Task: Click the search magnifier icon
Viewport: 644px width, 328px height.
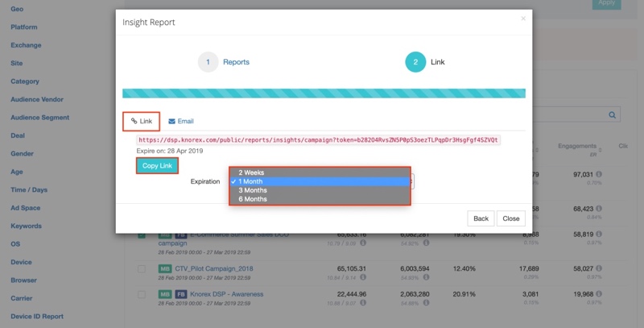Action: pyautogui.click(x=613, y=115)
